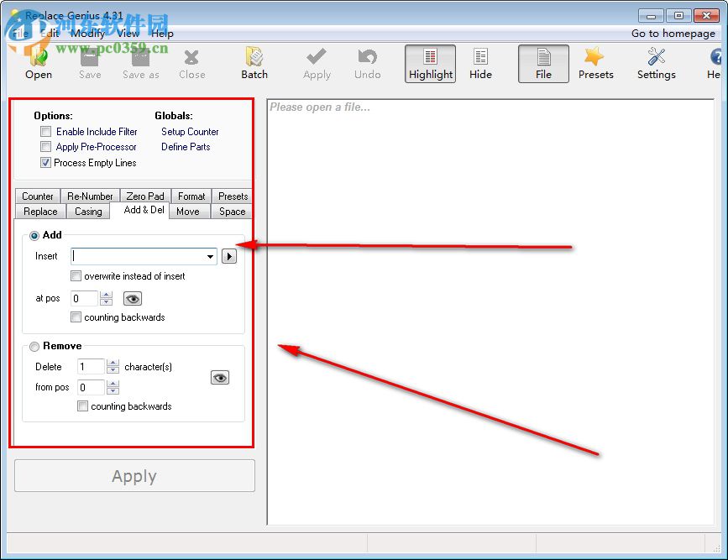Click the Define Parts link
Viewport: 728px width, 560px height.
[x=186, y=147]
